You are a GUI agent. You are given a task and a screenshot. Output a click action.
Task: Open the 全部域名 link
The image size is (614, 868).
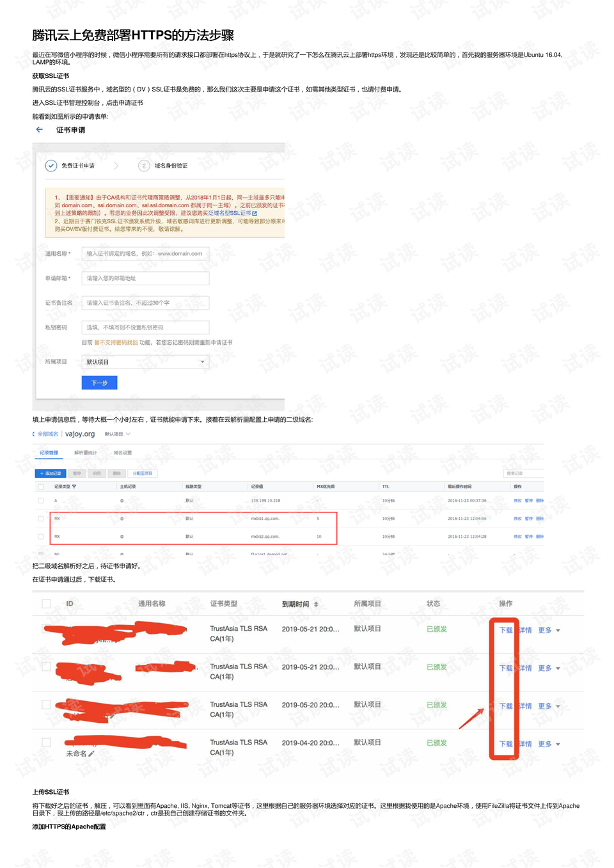click(x=48, y=434)
